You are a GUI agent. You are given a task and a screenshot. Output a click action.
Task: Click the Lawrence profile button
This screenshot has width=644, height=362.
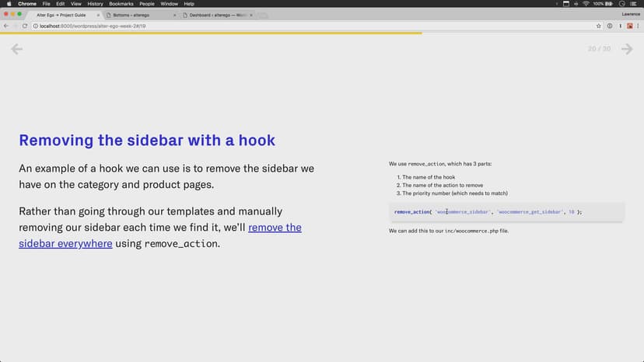click(x=629, y=14)
